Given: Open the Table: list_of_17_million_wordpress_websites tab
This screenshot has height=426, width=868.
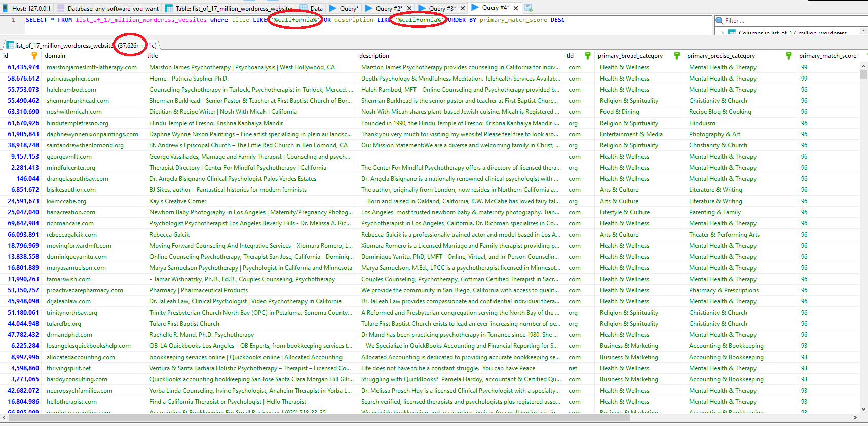Looking at the screenshot, I should tap(230, 8).
